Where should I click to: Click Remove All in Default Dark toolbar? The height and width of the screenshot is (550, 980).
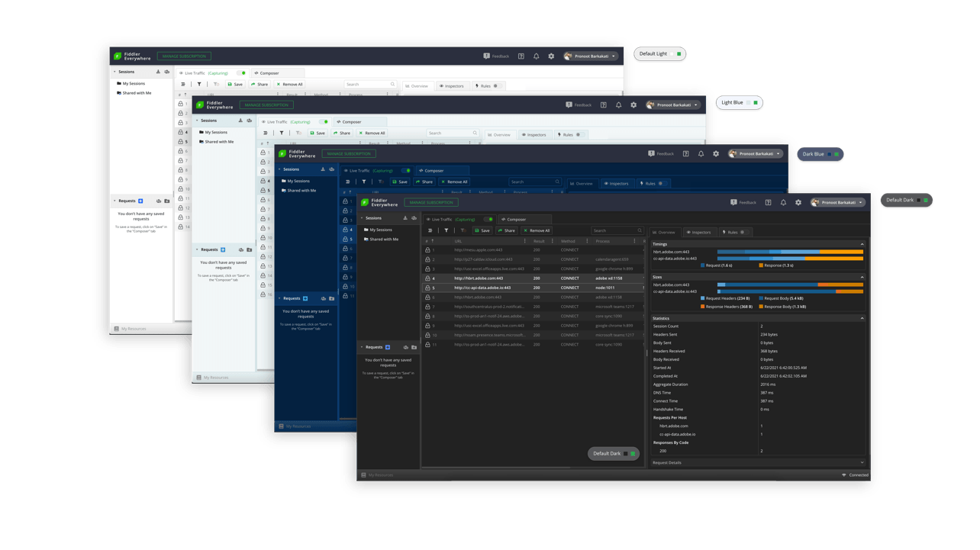tap(537, 230)
